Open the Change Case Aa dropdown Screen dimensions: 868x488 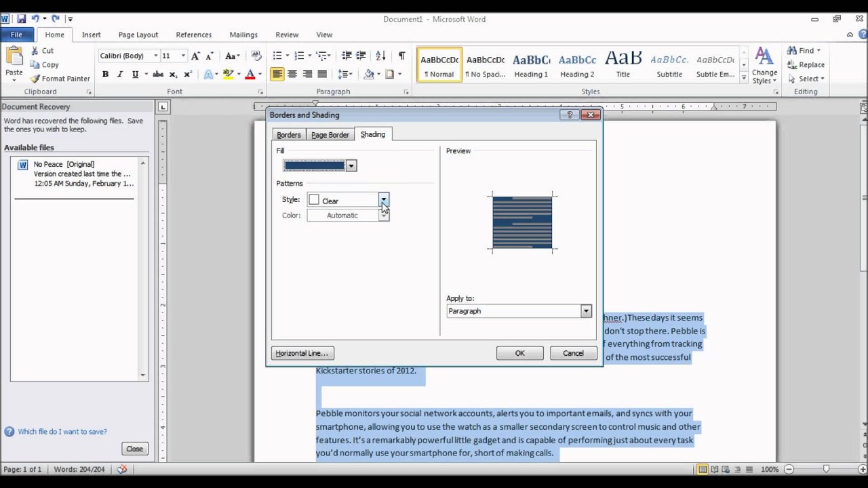coord(233,56)
